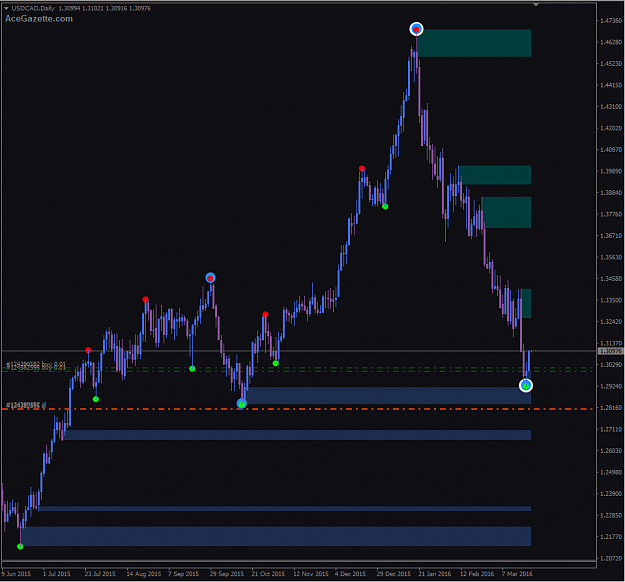Click the chart shift triangle on top edge

(x=536, y=4)
